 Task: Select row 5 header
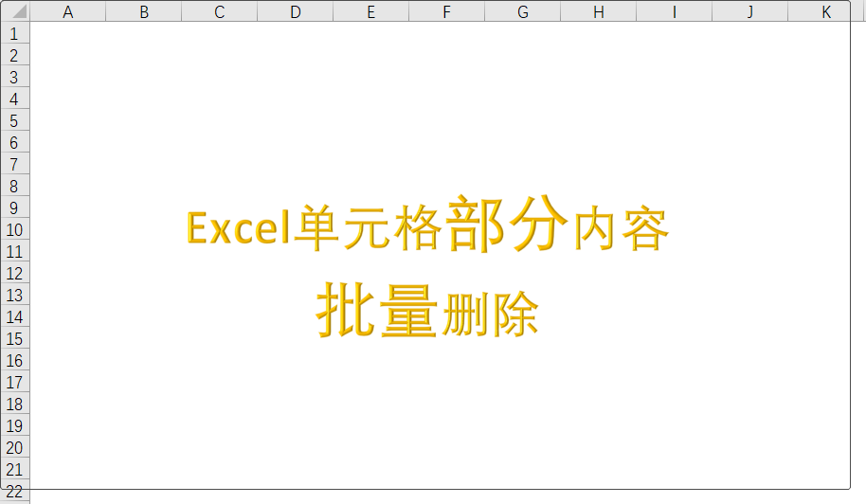[x=15, y=121]
